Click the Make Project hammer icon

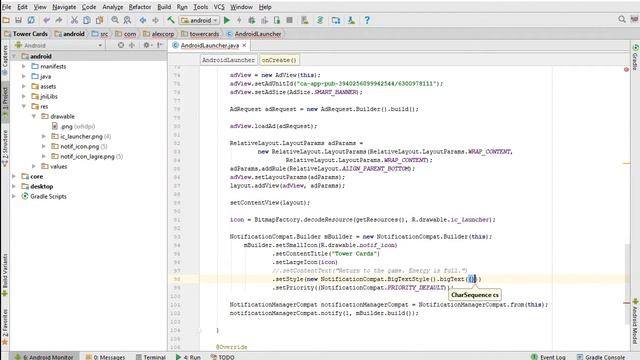tap(171, 20)
